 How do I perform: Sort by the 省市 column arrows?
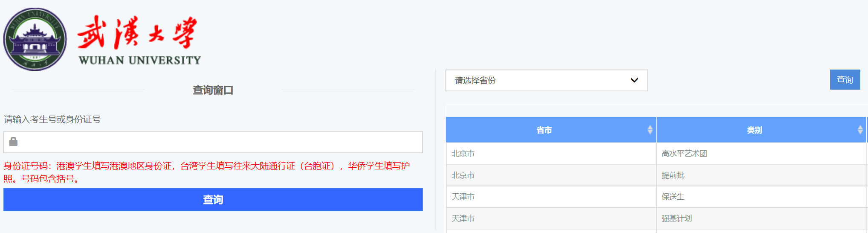650,130
